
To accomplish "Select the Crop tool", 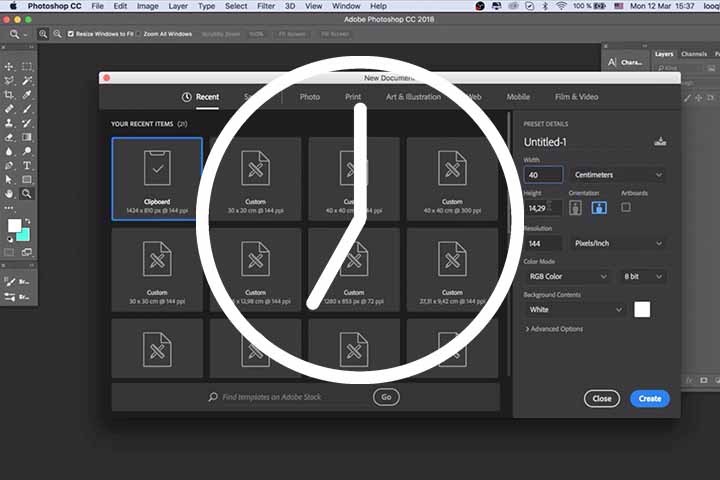I will [9, 95].
